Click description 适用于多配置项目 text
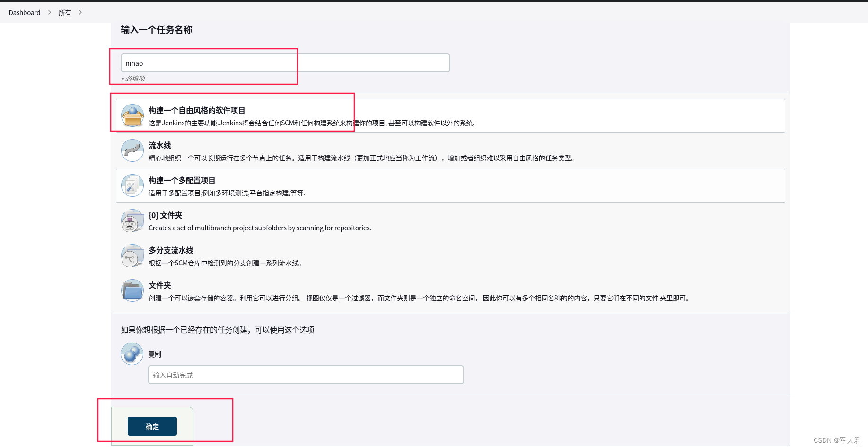Image resolution: width=868 pixels, height=448 pixels. [x=227, y=193]
